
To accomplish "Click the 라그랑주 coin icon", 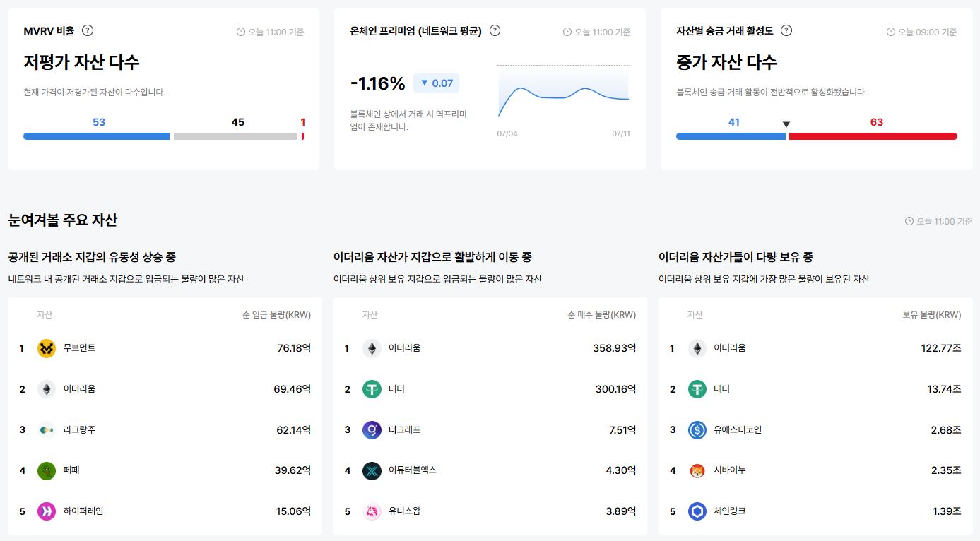I will (47, 429).
